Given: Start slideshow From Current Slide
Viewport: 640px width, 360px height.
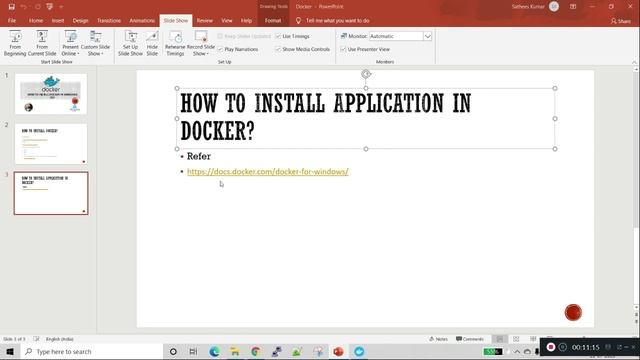Looking at the screenshot, I should tap(42, 43).
